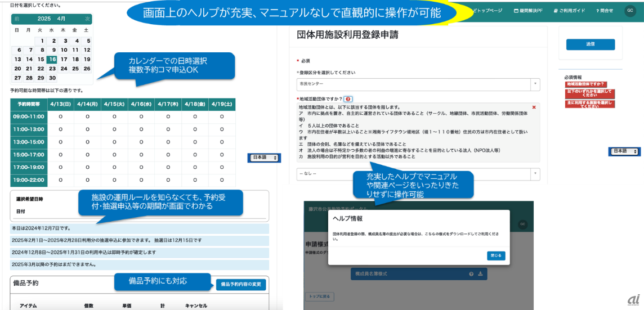Select April 27 in the calendar

coord(17,78)
